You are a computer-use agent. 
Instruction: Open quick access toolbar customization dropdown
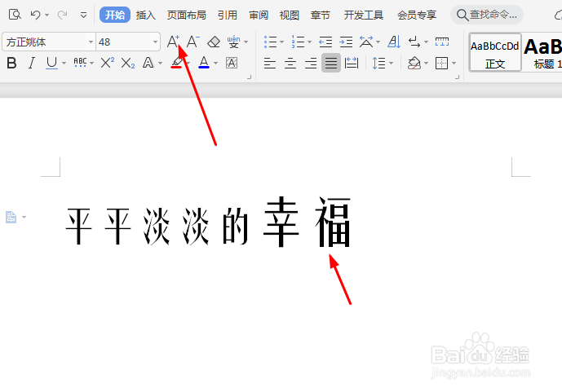pyautogui.click(x=83, y=15)
